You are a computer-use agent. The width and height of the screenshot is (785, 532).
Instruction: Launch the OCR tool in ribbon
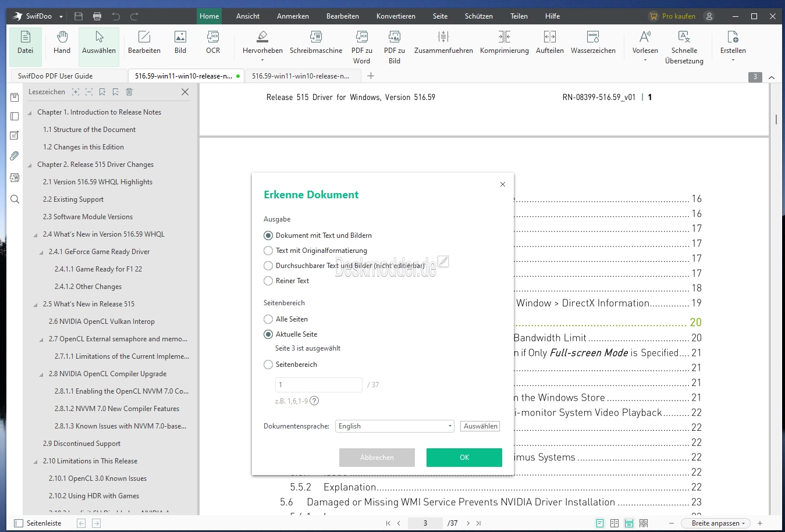coord(213,44)
